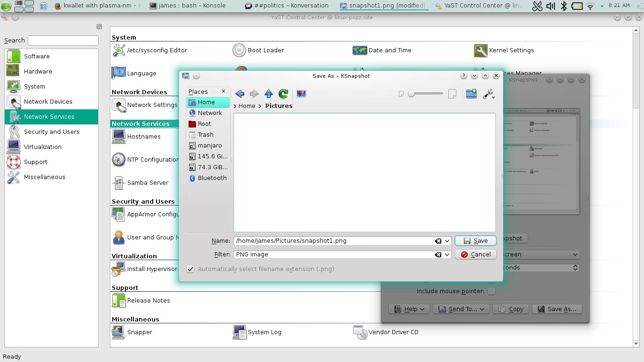Open System Log module
Viewport: 644px width, 362px height.
point(257,332)
